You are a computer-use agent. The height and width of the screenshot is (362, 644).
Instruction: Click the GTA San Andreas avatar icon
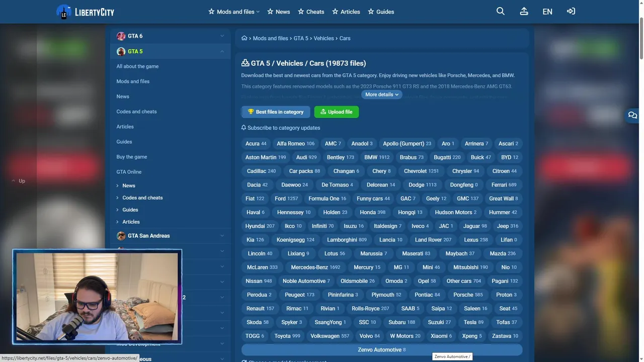(x=121, y=236)
